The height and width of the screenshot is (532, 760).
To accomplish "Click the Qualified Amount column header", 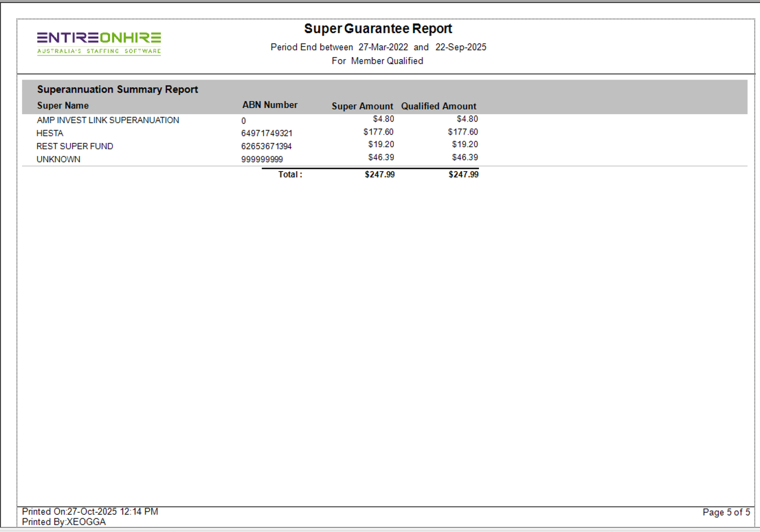I will tap(438, 107).
